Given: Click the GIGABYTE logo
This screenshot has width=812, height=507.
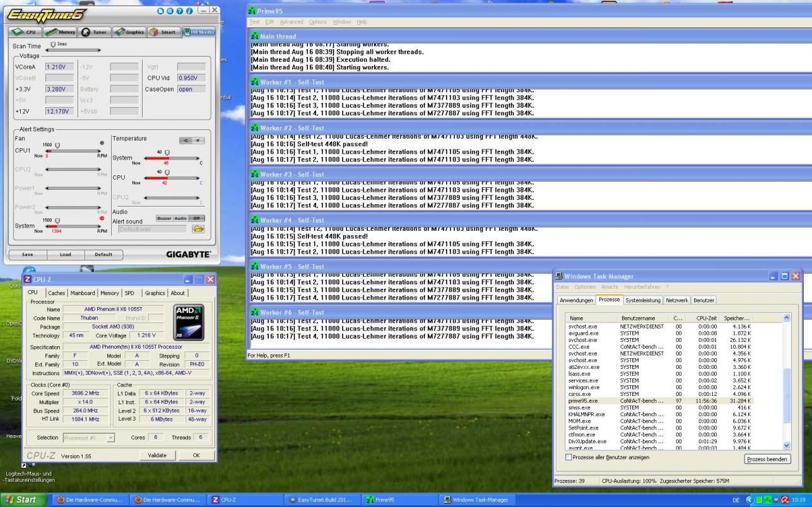Looking at the screenshot, I should [188, 254].
